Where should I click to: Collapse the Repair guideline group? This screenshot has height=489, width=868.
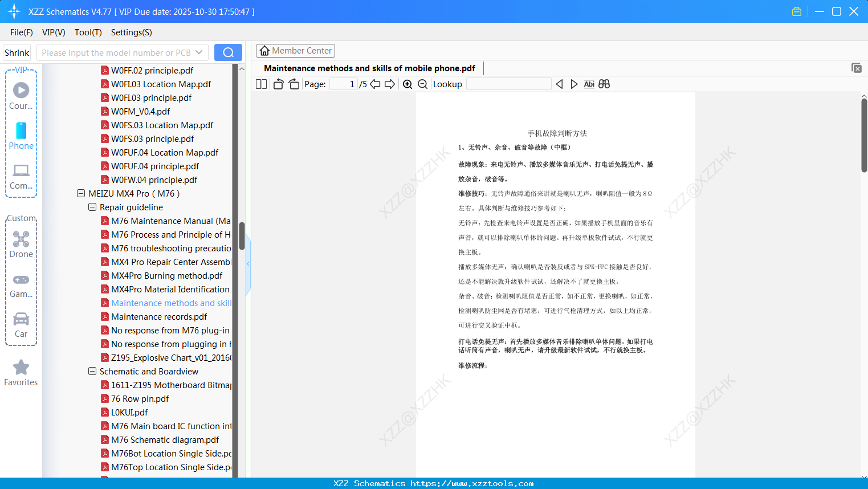(92, 207)
